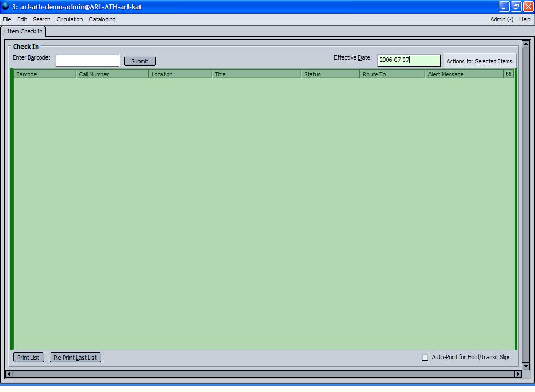The width and height of the screenshot is (535, 392).
Task: Click the column picker icon in table header
Action: point(508,74)
